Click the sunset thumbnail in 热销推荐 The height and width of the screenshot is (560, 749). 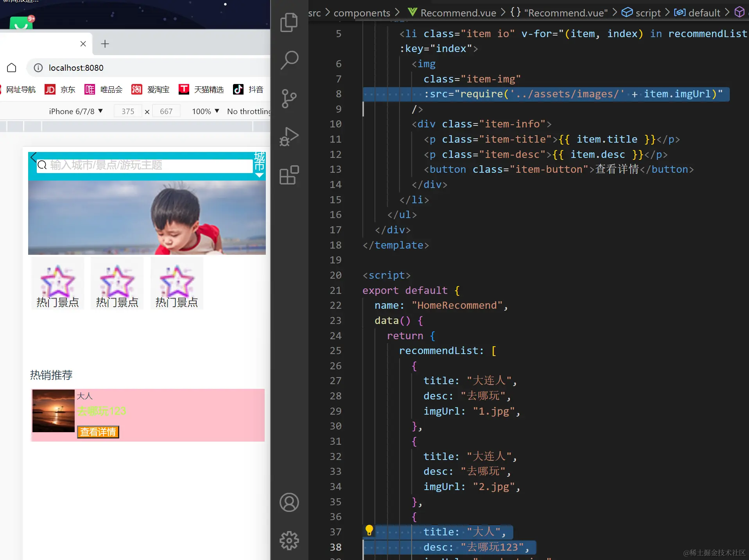[x=54, y=411]
